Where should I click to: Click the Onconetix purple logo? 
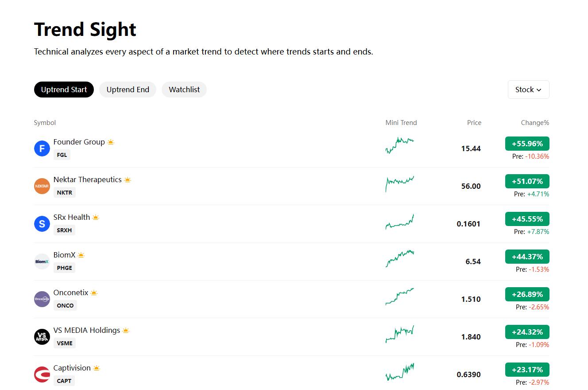click(42, 299)
